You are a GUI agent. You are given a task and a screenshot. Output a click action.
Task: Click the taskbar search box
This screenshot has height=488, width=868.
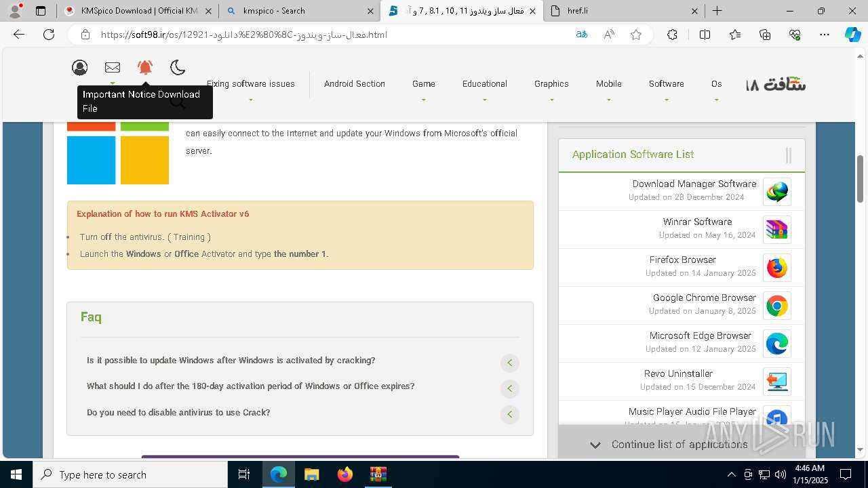coord(130,474)
